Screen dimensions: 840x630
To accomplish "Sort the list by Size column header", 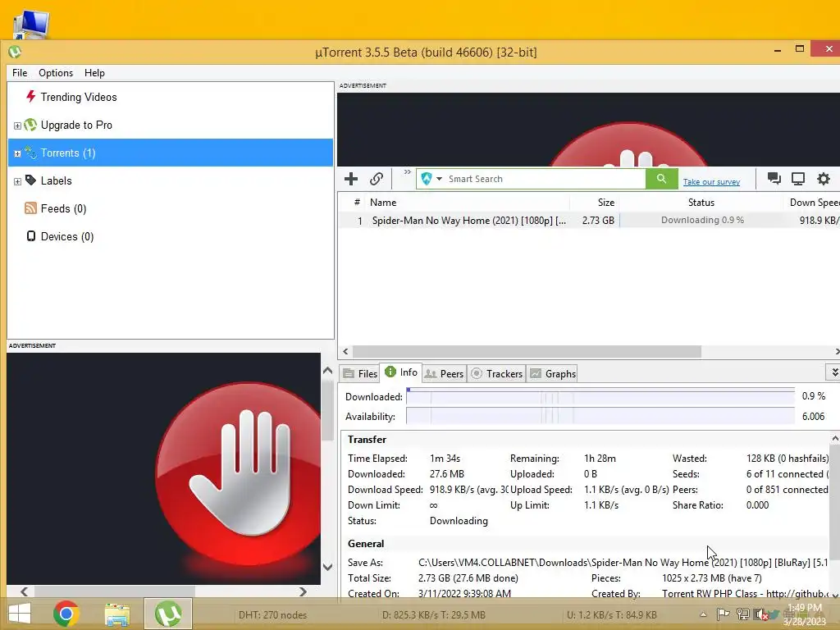I will (x=595, y=203).
